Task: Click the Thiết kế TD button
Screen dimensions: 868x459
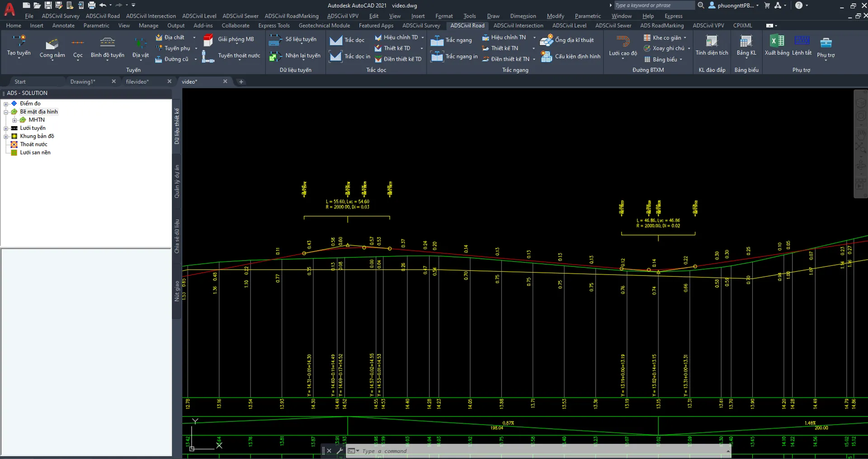Action: (392, 48)
